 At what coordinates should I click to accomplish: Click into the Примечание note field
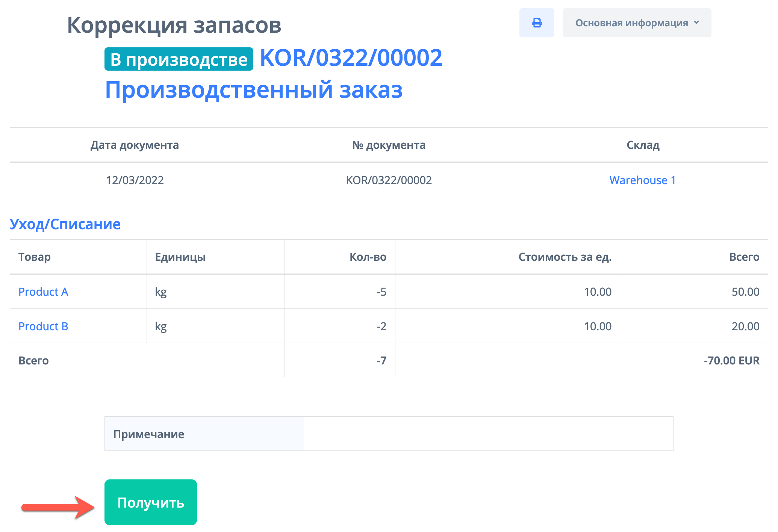(488, 434)
